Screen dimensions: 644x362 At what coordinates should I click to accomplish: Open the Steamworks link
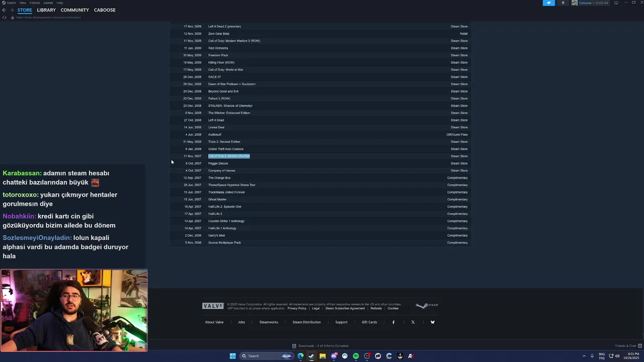pos(269,322)
